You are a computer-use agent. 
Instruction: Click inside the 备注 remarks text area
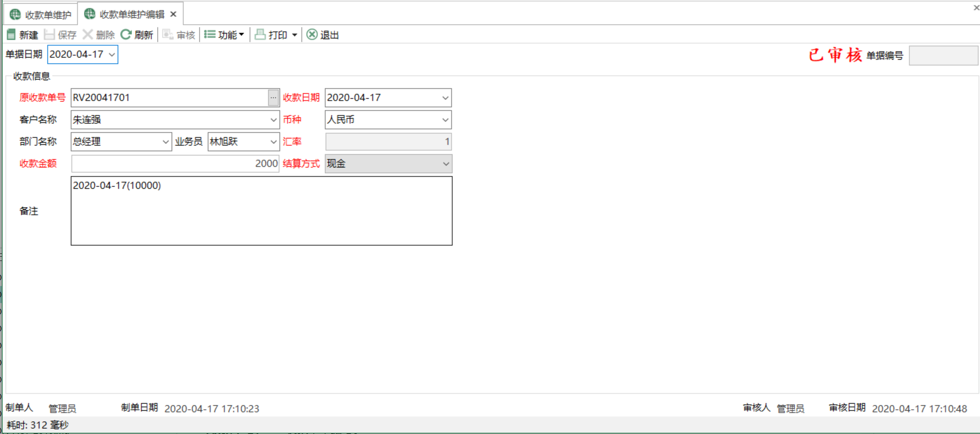coord(261,211)
